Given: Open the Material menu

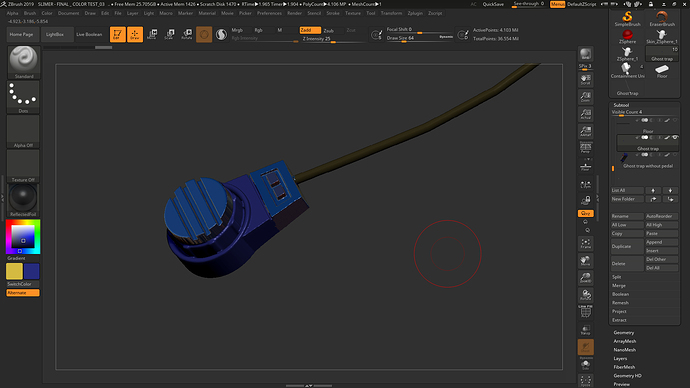Looking at the screenshot, I should pos(207,13).
